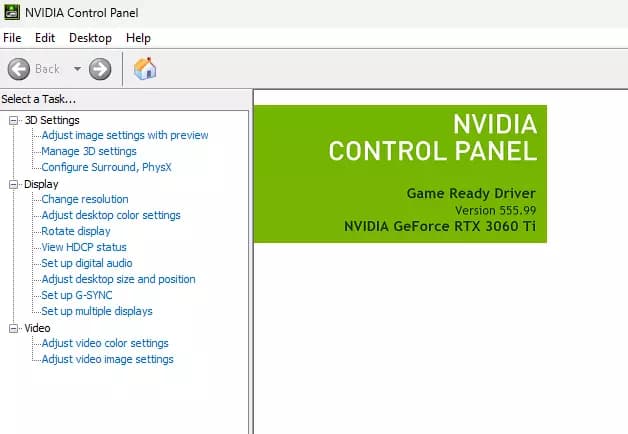Open Set up G-SYNC
This screenshot has width=628, height=434.
[77, 295]
